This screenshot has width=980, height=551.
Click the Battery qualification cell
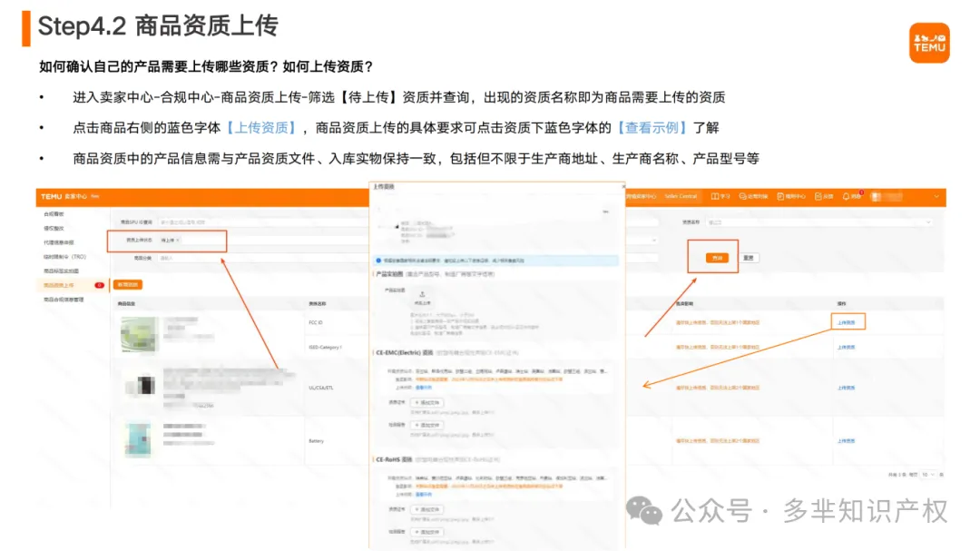click(x=317, y=441)
